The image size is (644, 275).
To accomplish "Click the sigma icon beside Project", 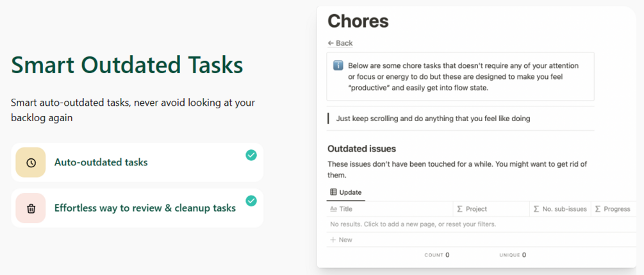I will (459, 209).
